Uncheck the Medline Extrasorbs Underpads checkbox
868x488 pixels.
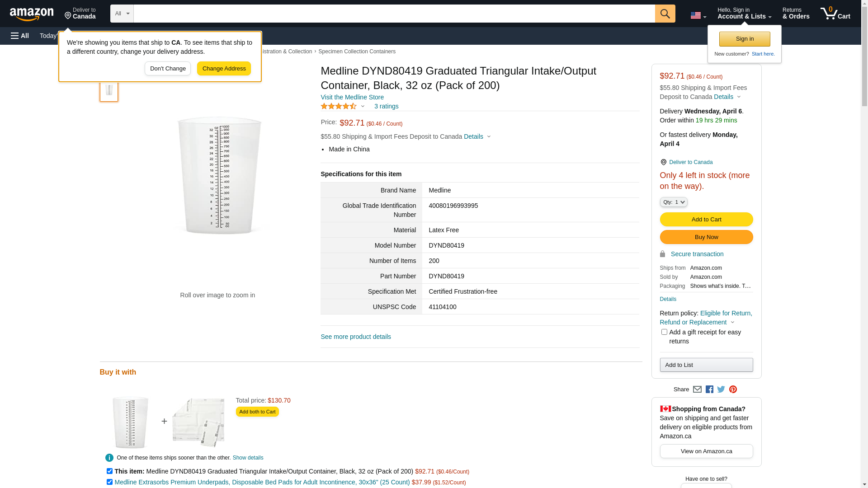click(x=109, y=482)
